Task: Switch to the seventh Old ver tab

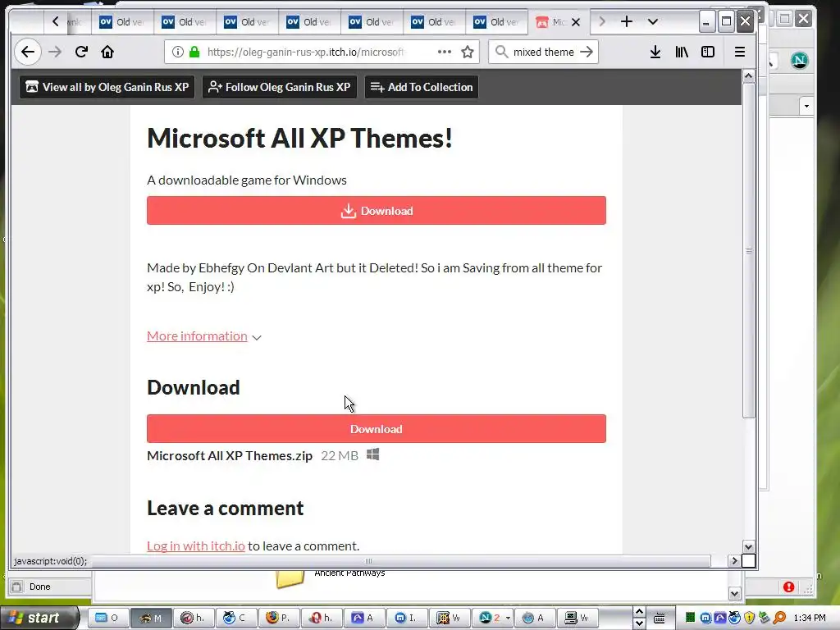Action: tap(496, 22)
